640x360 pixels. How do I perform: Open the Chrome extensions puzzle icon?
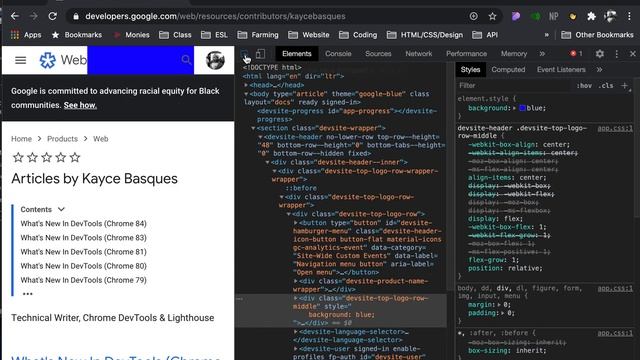coord(591,16)
